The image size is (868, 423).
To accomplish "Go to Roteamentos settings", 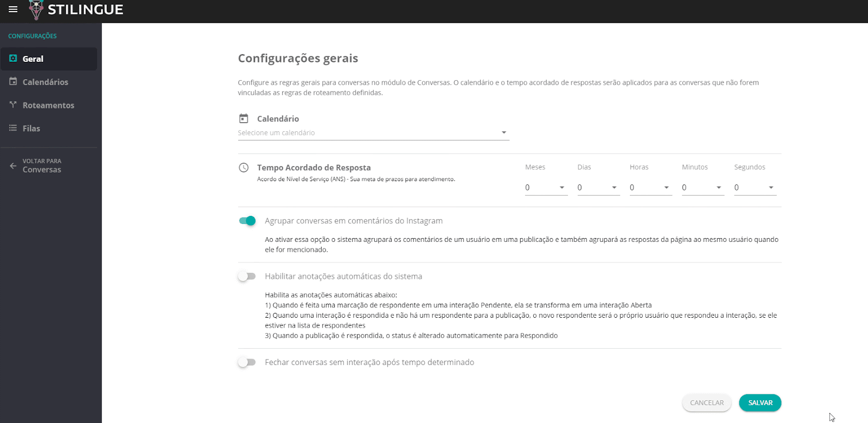I will (49, 105).
